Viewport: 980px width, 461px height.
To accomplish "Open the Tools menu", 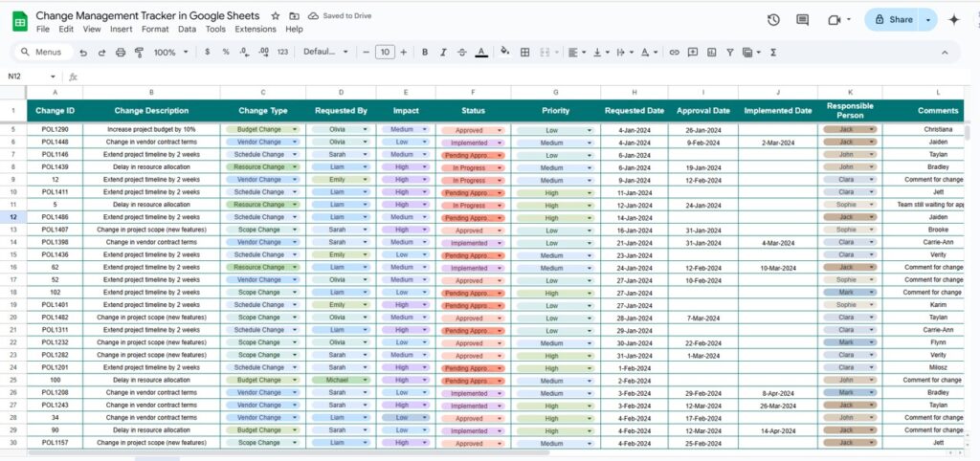I will 215,30.
